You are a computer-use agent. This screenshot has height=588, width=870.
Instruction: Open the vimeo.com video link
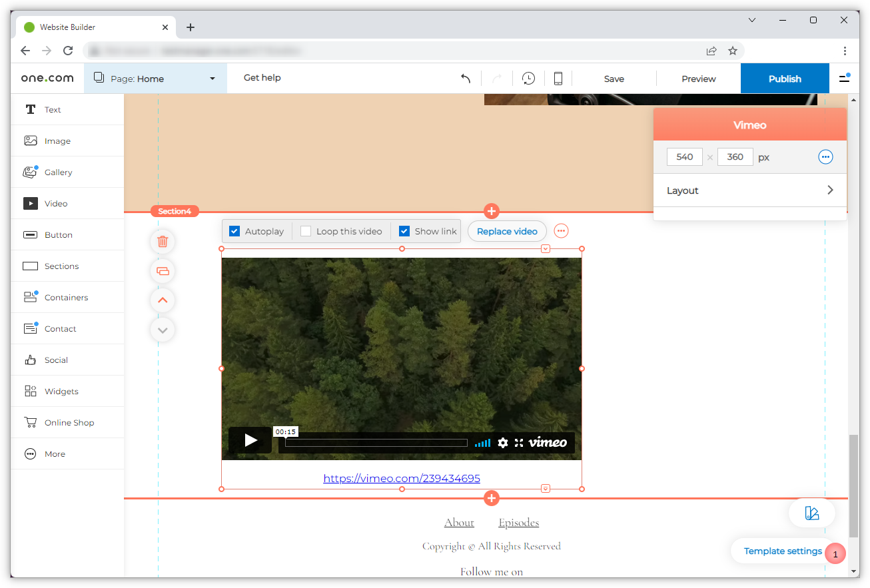click(x=401, y=478)
